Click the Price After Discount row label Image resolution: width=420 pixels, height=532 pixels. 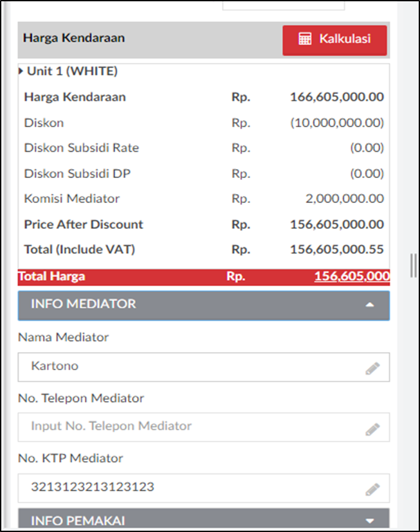coord(84,225)
